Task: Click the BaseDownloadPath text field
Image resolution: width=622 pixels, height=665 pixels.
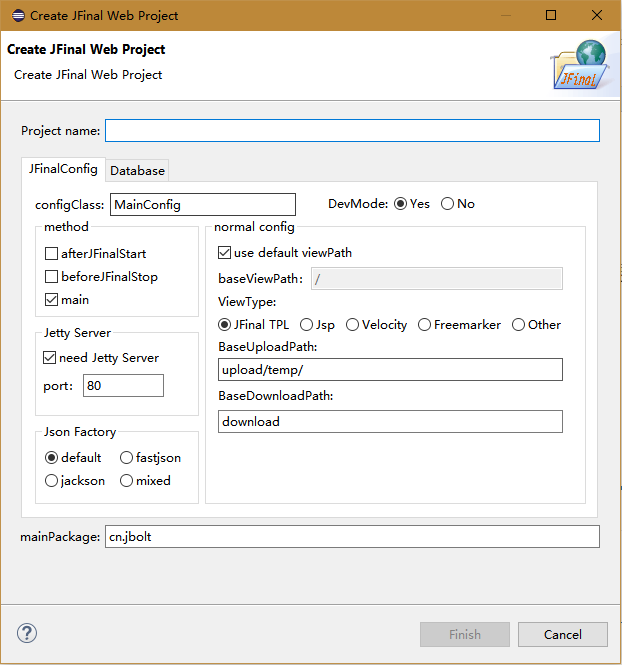Action: click(x=390, y=422)
